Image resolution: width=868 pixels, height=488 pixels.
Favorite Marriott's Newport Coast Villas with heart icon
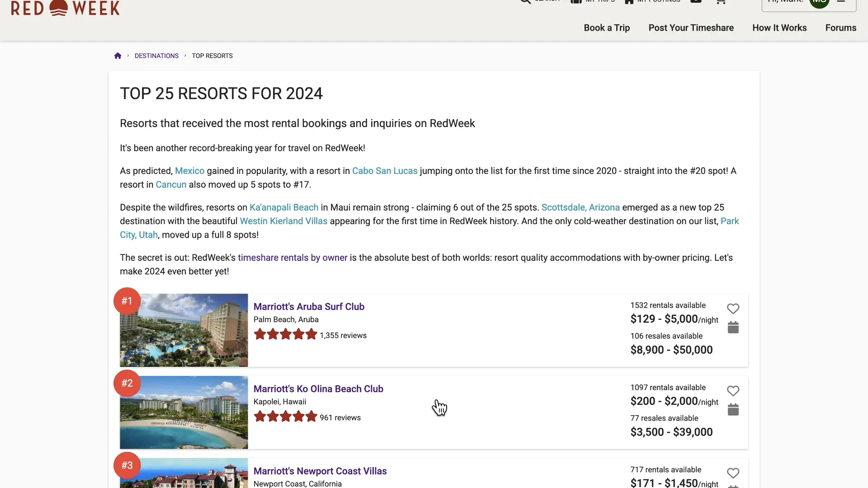tap(733, 473)
